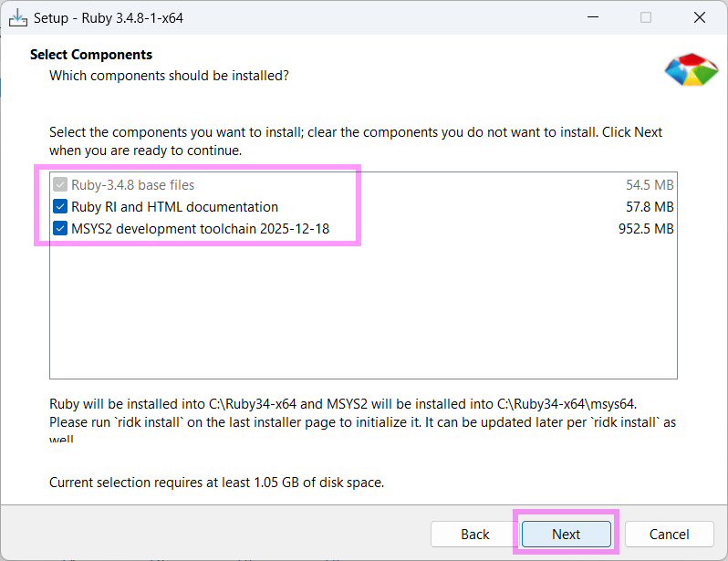
Task: Click the disabled Ruby-3.4.8 base files checkbox
Action: 60,185
